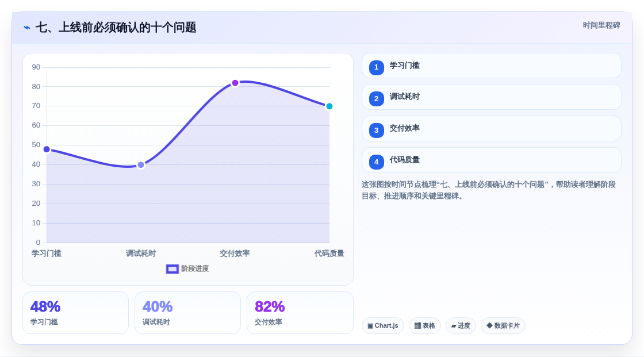The image size is (644, 357).
Task: Click the description paragraph starting 这张图按时间节点
Action: (x=489, y=190)
